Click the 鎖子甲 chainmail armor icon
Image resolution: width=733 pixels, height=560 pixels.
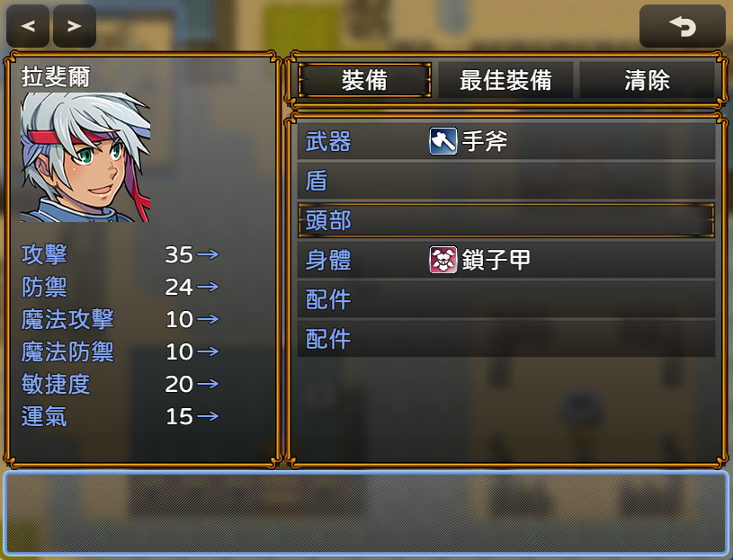point(443,260)
